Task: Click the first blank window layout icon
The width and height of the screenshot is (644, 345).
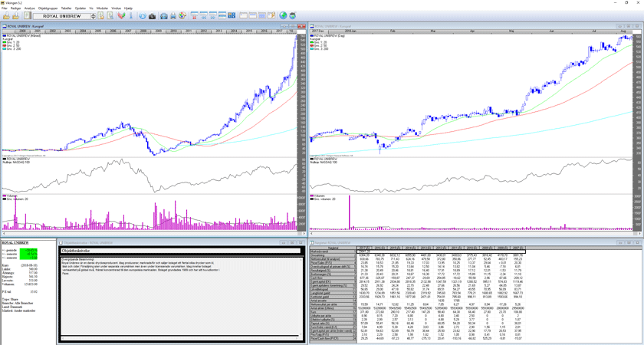Action: [x=243, y=15]
